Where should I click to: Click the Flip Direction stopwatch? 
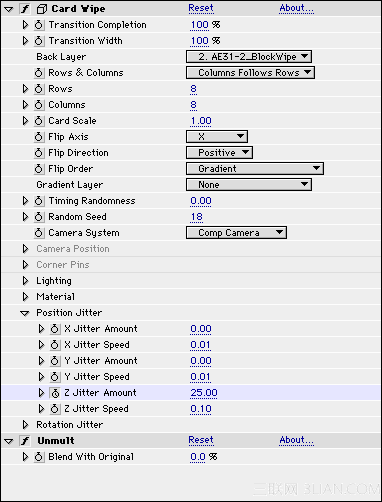(39, 153)
